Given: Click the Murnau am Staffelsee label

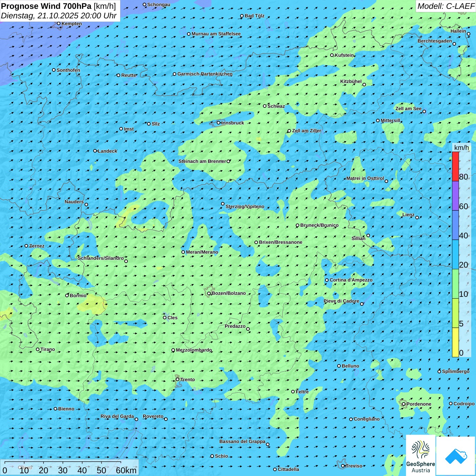Looking at the screenshot, I should 216,34.
